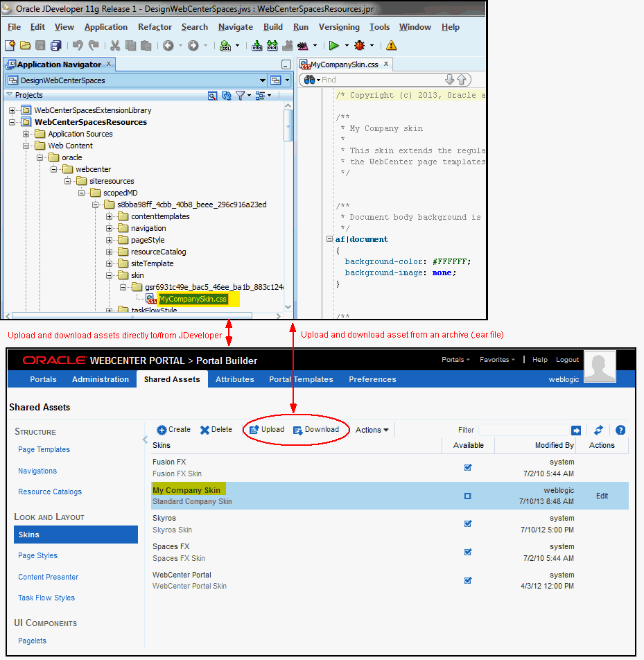644x660 pixels.
Task: Expand the navigation folder in tree
Action: (109, 228)
